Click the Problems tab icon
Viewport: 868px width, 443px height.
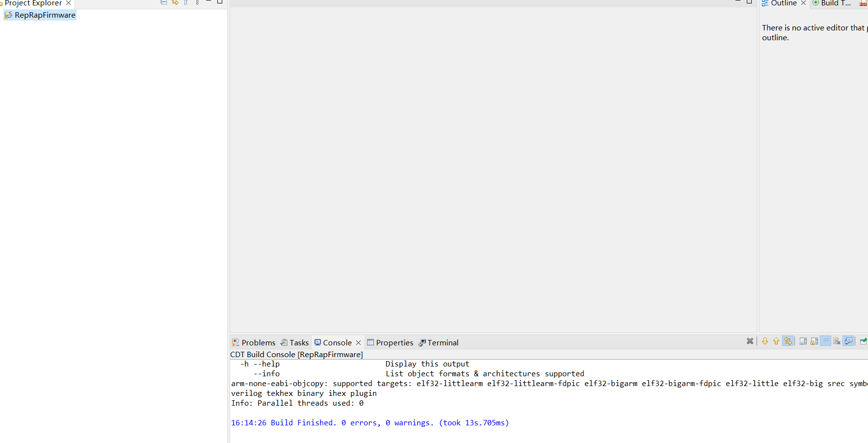tap(236, 342)
